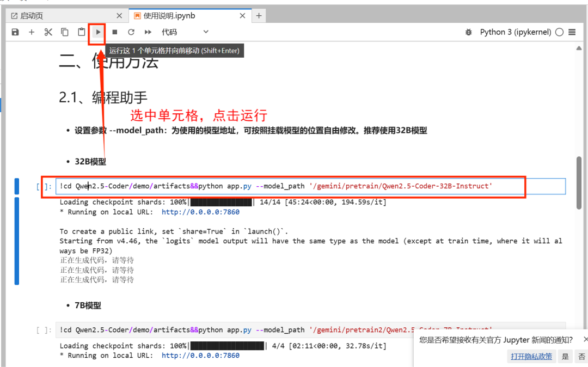Click the 4/4 loading checkpoint output line
The height and width of the screenshot is (367, 588).
tap(223, 346)
